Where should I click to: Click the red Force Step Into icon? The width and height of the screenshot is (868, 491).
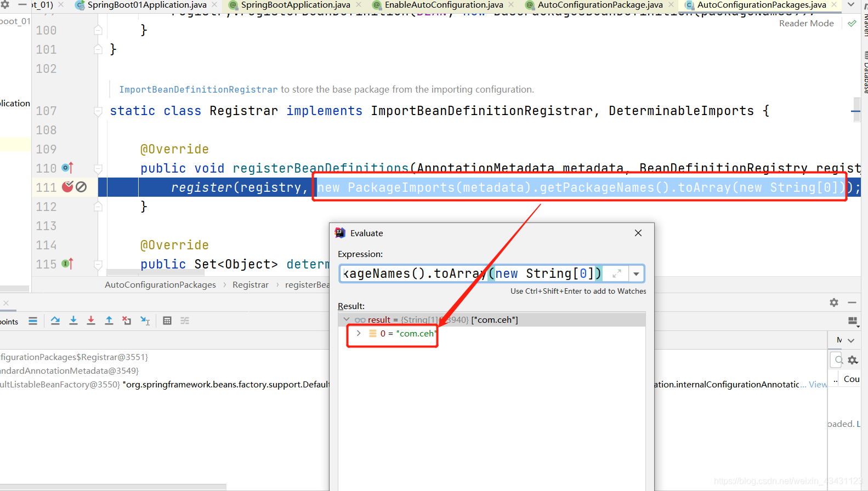coord(91,321)
